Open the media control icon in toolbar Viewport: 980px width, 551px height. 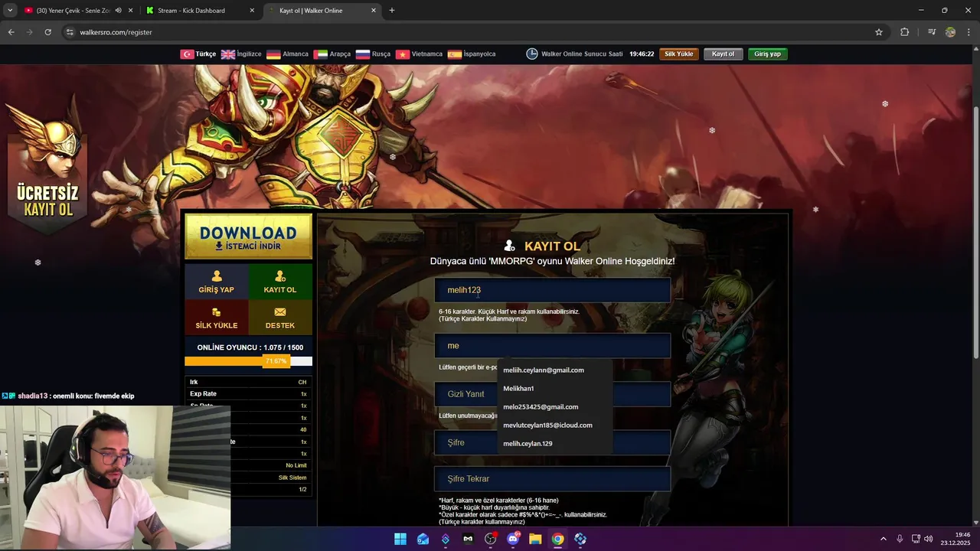click(x=932, y=32)
